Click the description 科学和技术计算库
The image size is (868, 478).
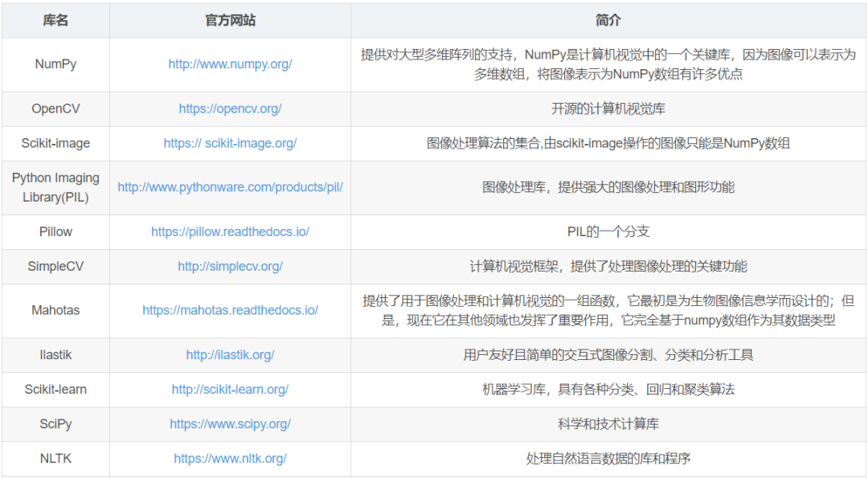tap(608, 424)
